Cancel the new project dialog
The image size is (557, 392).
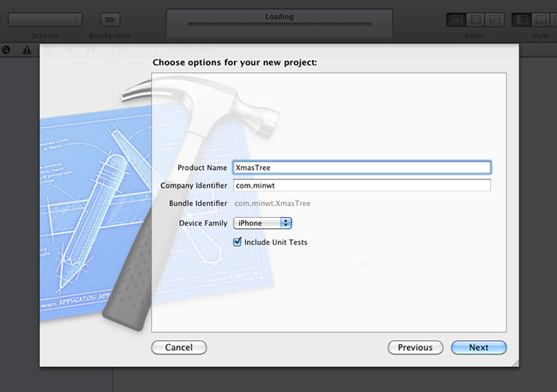pyautogui.click(x=179, y=347)
